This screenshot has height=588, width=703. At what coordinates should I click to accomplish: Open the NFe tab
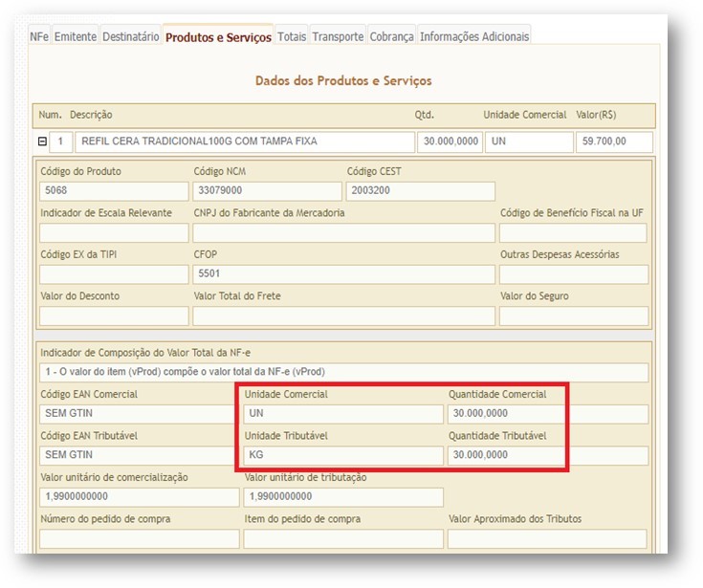tap(39, 36)
